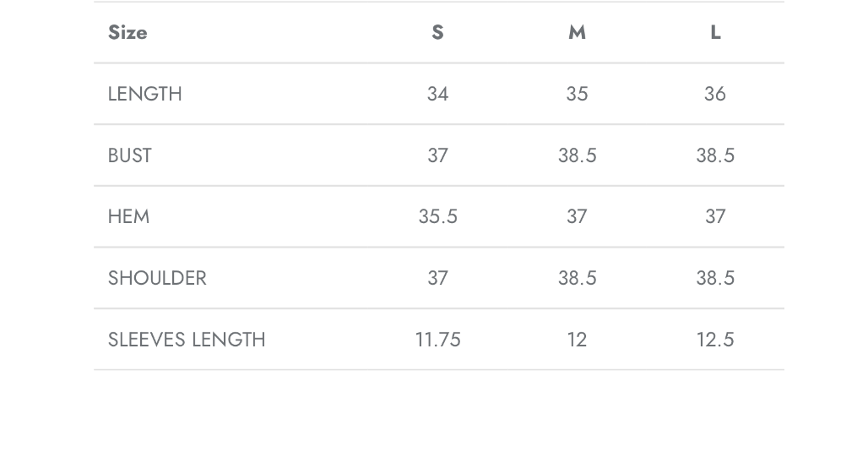Click the BUST row label
Image resolution: width=868 pixels, height=452 pixels.
(x=130, y=155)
